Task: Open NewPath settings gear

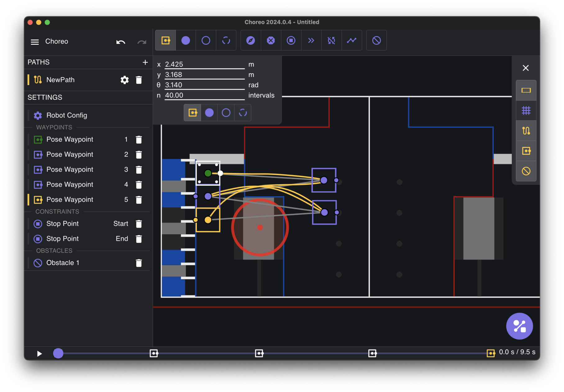Action: [125, 80]
